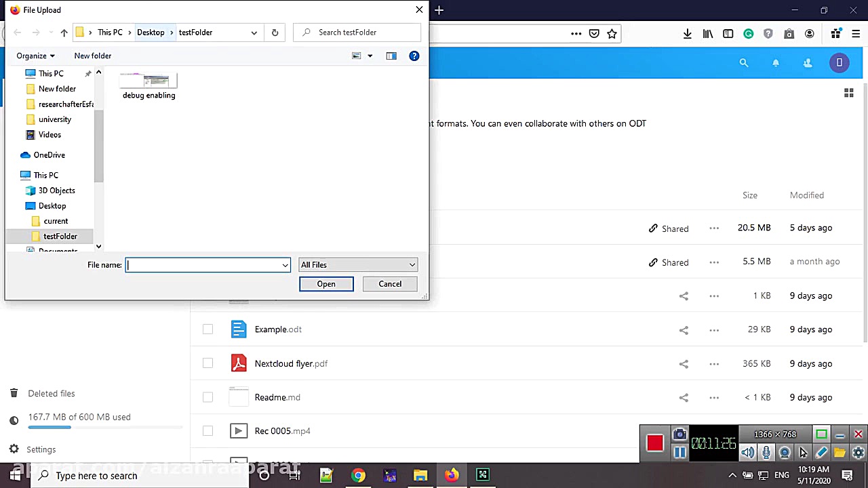The width and height of the screenshot is (868, 488).
Task: Open more actions for Nextcloud flyer.pdf
Action: click(714, 364)
